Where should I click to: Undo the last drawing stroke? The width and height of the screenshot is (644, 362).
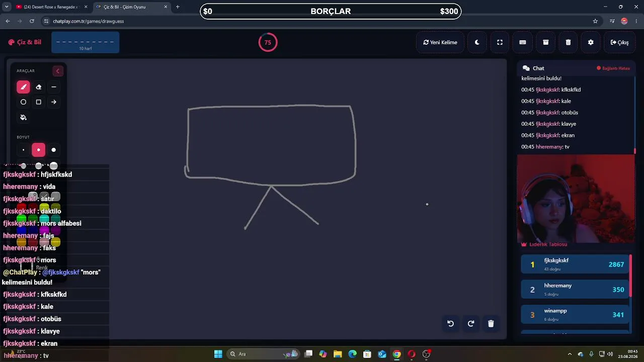[451, 324]
